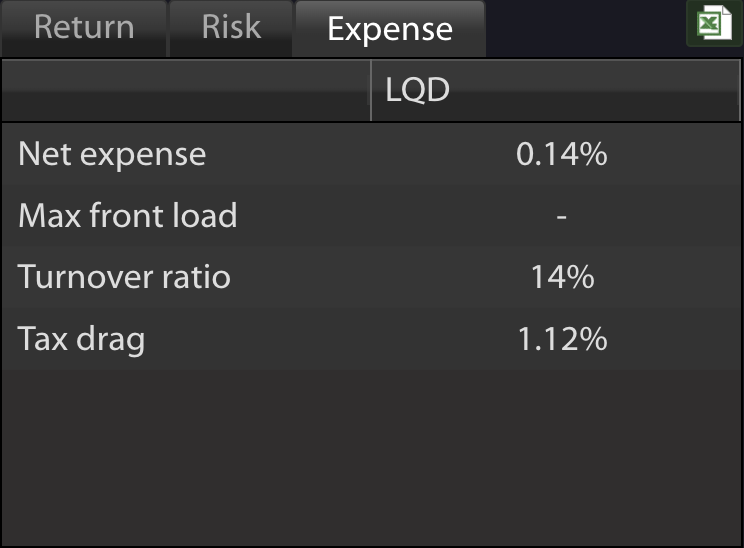Click the Turnover ratio label
This screenshot has width=744, height=548.
click(x=124, y=277)
